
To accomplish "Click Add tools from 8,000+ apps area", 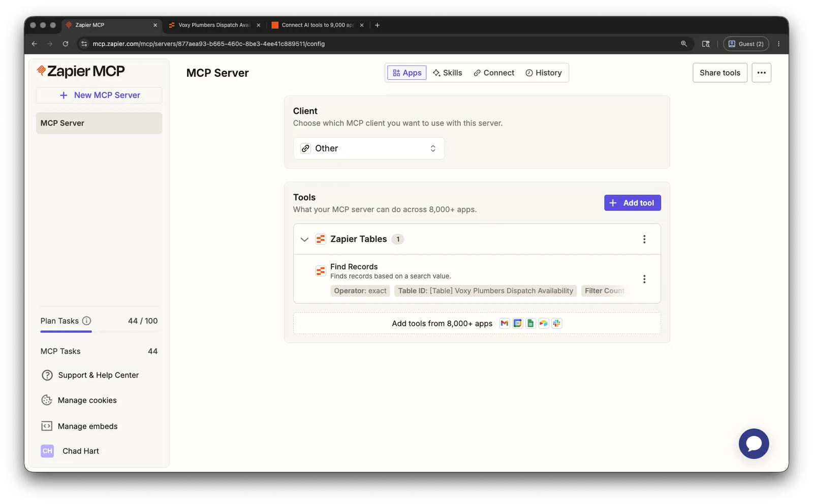I will tap(477, 323).
